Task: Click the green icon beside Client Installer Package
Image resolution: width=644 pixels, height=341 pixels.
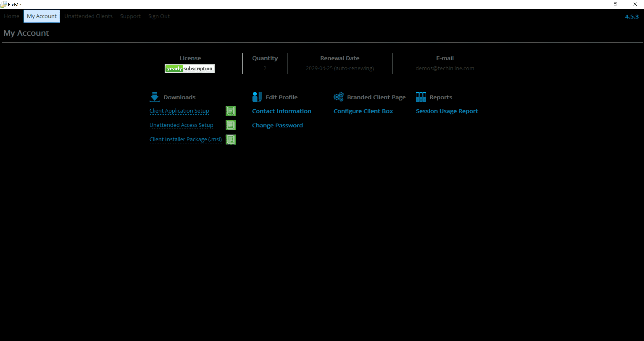Action: click(x=231, y=139)
